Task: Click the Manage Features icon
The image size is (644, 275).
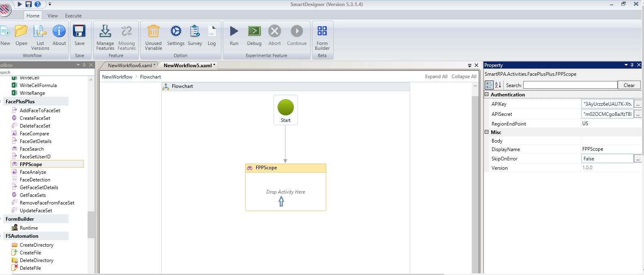Action: [x=105, y=31]
